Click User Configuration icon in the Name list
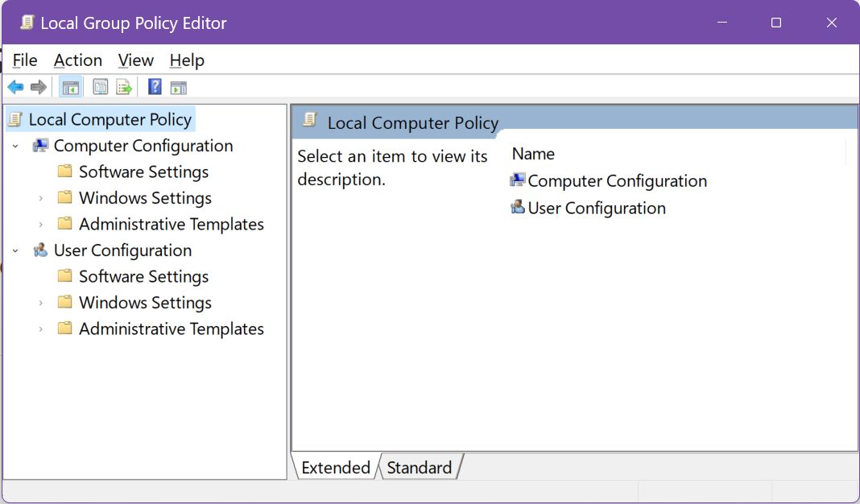The width and height of the screenshot is (860, 504). pyautogui.click(x=517, y=207)
